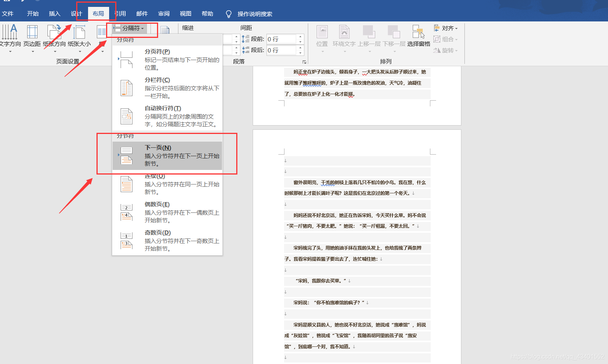Viewport: 608px width, 364px height.
Task: Switch to the 视图 View tab
Action: coord(186,14)
